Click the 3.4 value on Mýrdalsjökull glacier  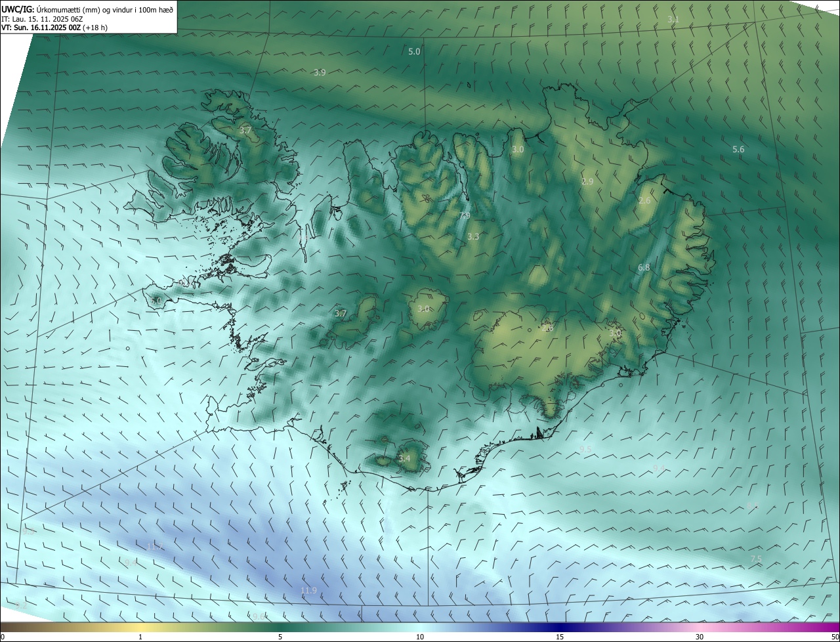tap(404, 458)
